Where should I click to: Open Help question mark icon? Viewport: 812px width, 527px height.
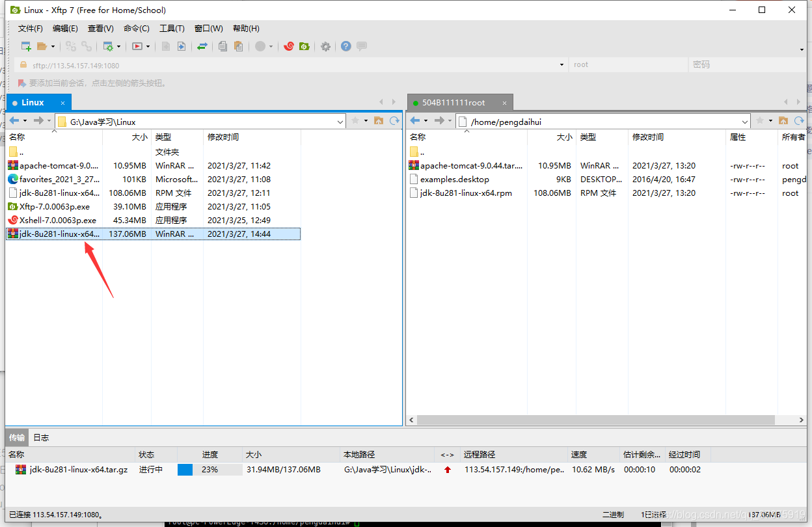click(346, 46)
